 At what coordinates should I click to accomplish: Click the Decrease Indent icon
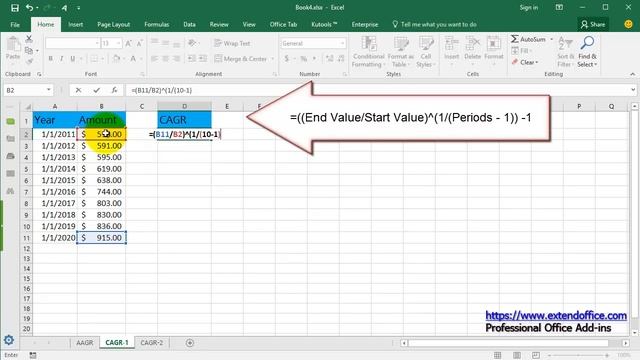[191, 59]
